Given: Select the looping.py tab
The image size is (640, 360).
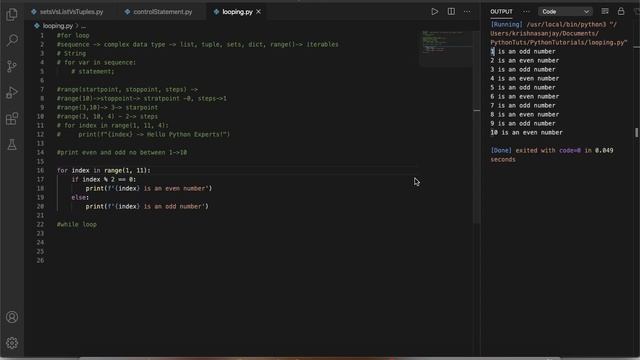Looking at the screenshot, I should coord(238,12).
